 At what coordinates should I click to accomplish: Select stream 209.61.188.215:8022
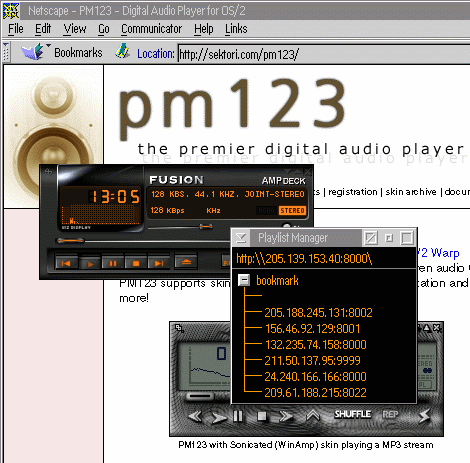coord(315,392)
